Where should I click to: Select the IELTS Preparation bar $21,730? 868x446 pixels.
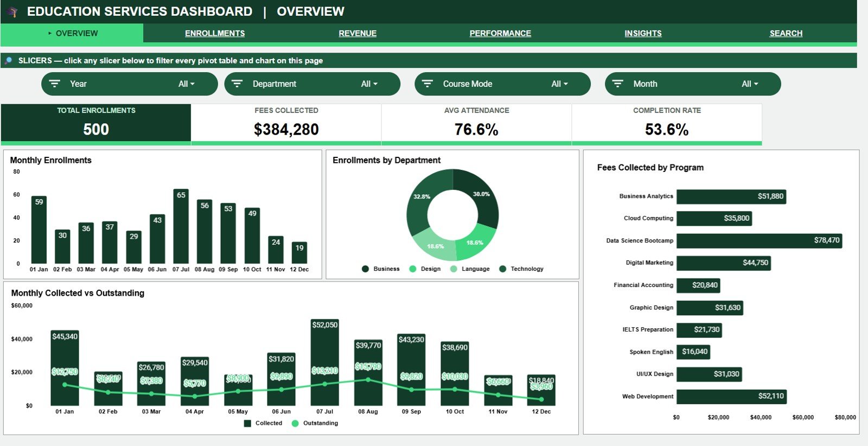[x=699, y=329]
